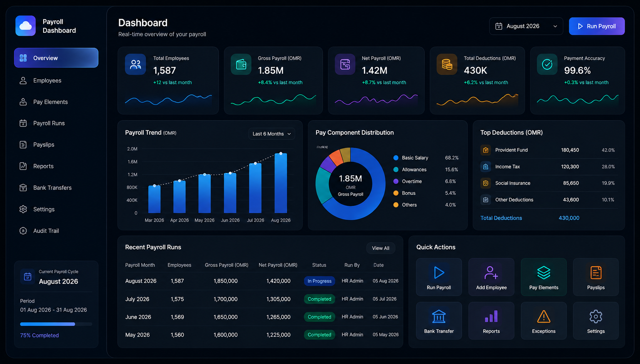Click the Bank Transfers sidebar icon
Viewport: 640px width, 364px height.
(23, 188)
